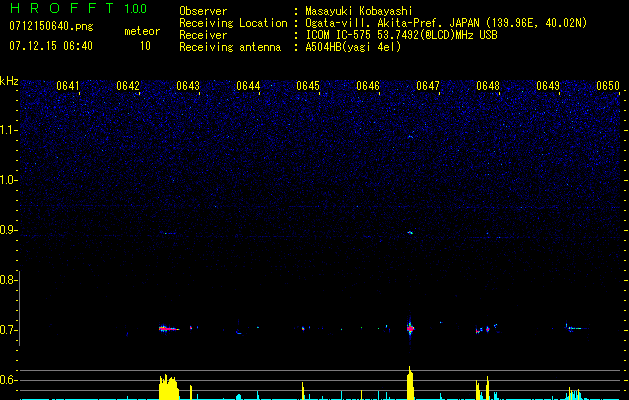
Task: Click the kHz axis unit label
Action: tap(9, 81)
